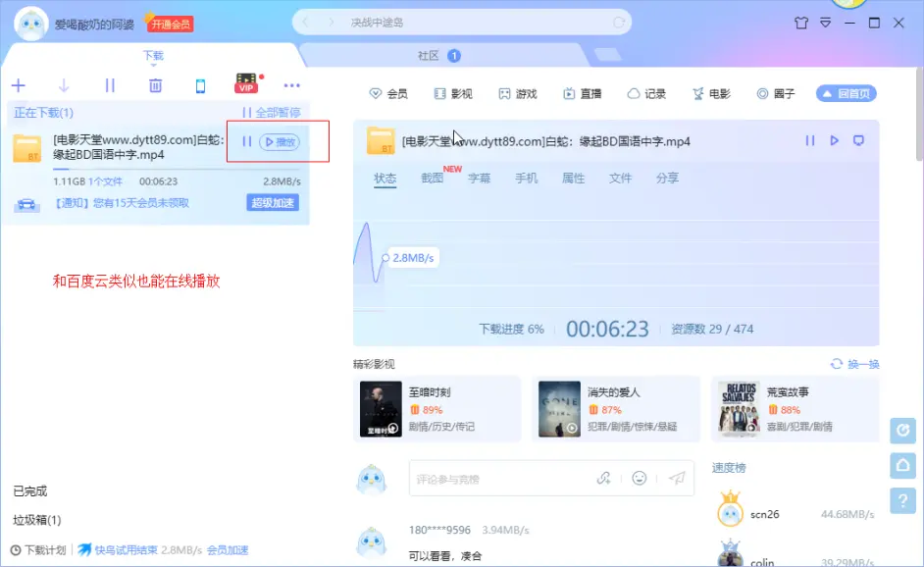Open the 荒蛮故事 movie thumbnail
The image size is (924, 567).
739,409
